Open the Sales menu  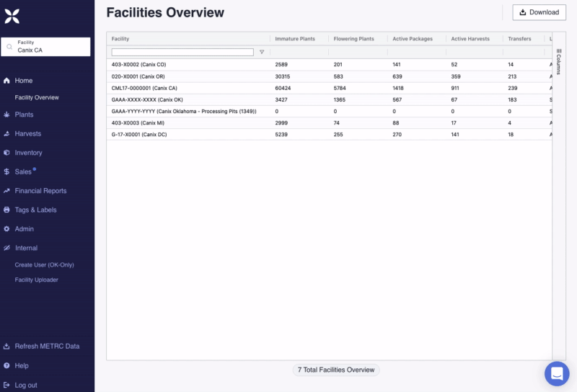click(23, 171)
